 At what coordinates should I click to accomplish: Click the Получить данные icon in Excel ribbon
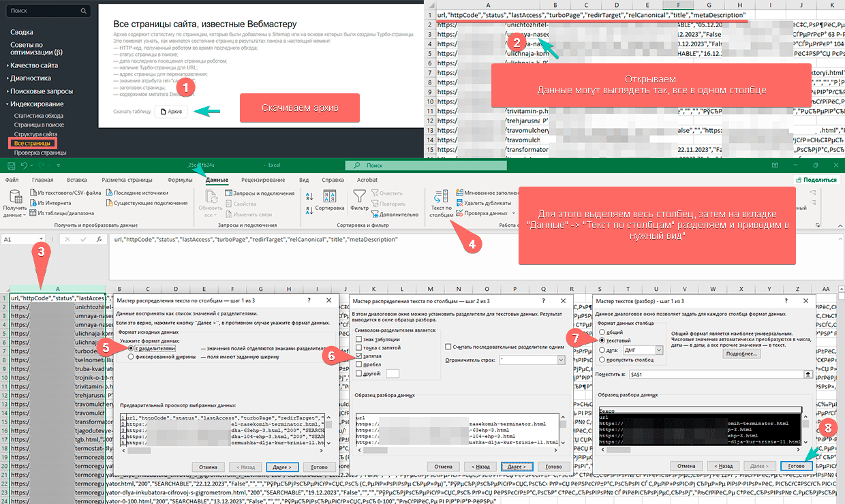(x=14, y=198)
